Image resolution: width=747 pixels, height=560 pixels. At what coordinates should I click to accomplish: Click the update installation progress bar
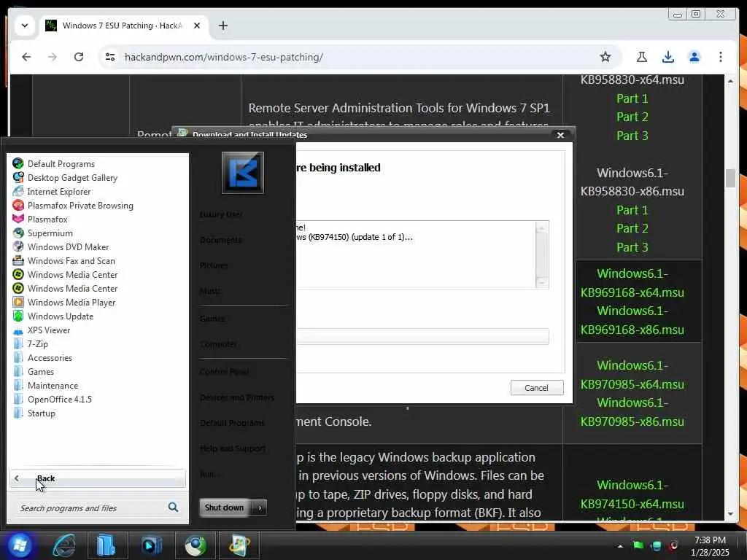click(422, 337)
